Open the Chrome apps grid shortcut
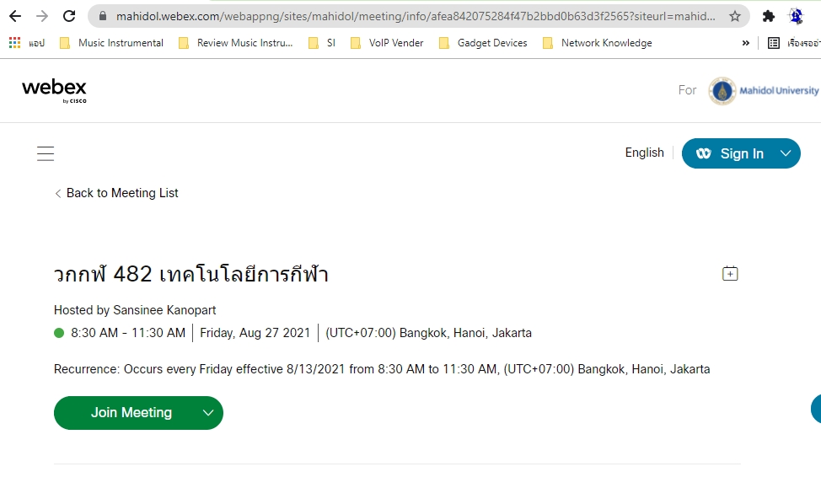Viewport: 821px width, 504px height. pos(14,43)
